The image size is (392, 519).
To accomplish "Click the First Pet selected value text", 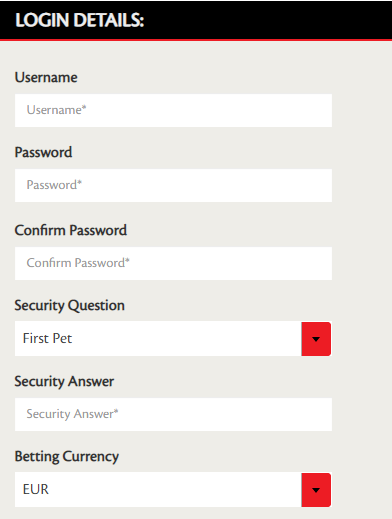I will click(x=47, y=338).
